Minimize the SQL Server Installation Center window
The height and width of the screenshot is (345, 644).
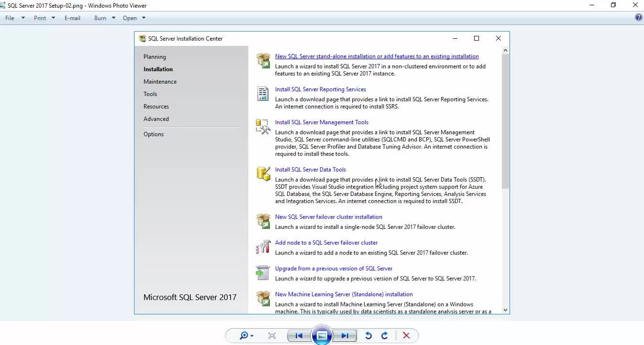(x=455, y=38)
